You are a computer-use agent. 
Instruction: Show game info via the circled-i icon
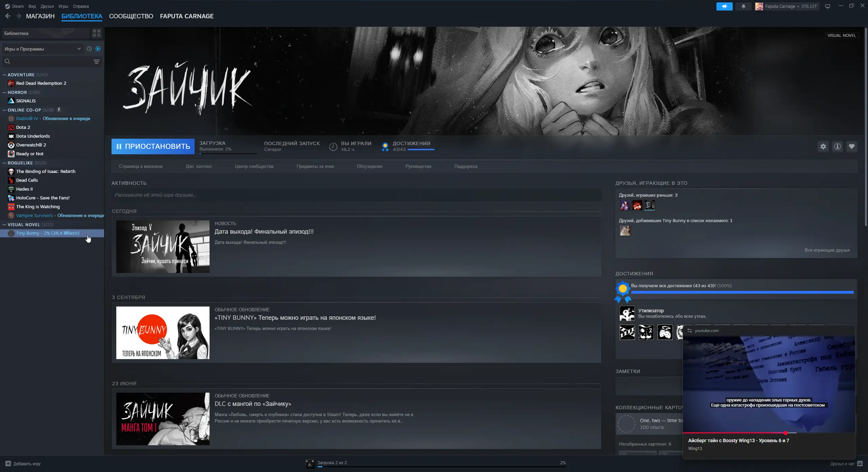coord(837,146)
